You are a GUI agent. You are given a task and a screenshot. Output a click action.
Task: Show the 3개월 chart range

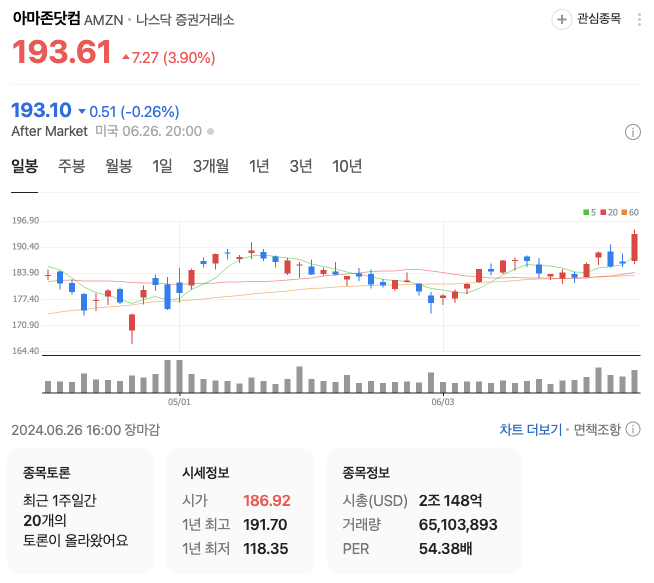tap(211, 166)
